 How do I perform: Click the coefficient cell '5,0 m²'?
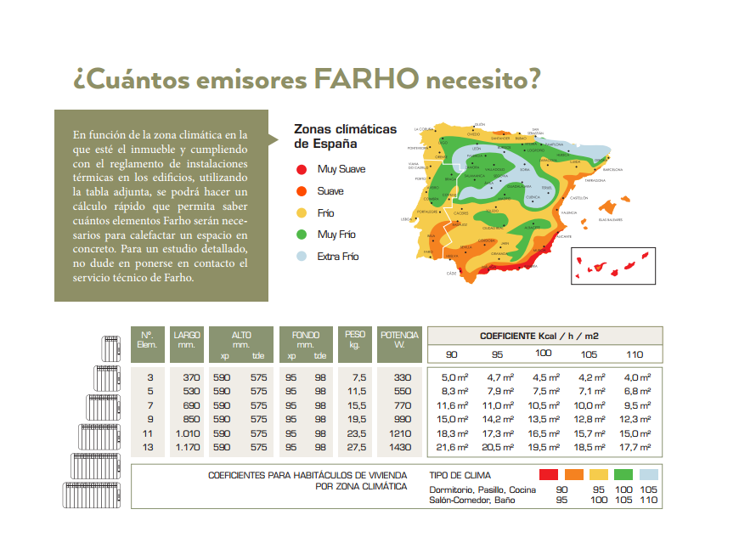pos(454,377)
